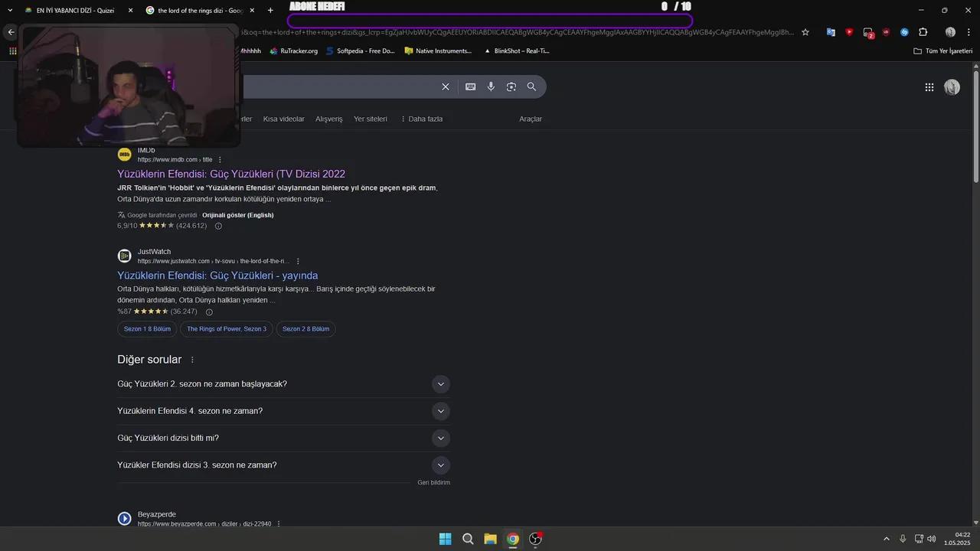Click the Geri bildirim link

433,483
